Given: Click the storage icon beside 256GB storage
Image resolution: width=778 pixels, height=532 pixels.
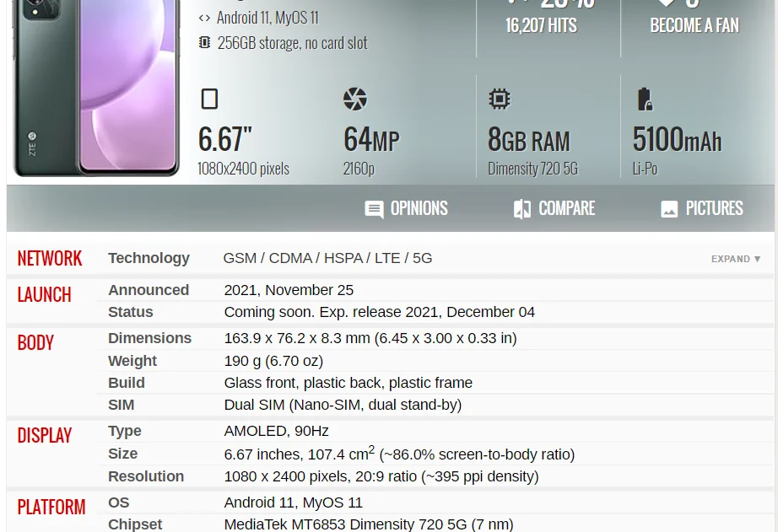Looking at the screenshot, I should 204,43.
